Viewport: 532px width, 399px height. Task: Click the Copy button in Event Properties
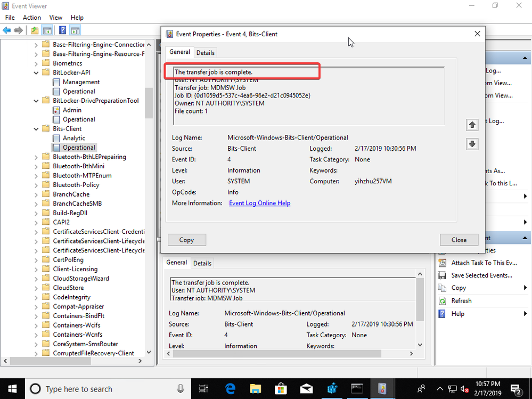click(x=186, y=240)
